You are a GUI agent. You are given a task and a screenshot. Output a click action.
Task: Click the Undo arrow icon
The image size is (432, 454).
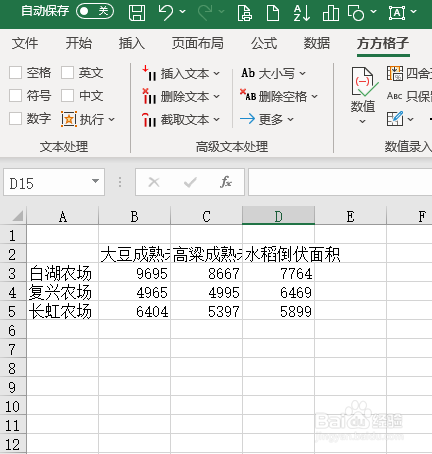(x=166, y=13)
